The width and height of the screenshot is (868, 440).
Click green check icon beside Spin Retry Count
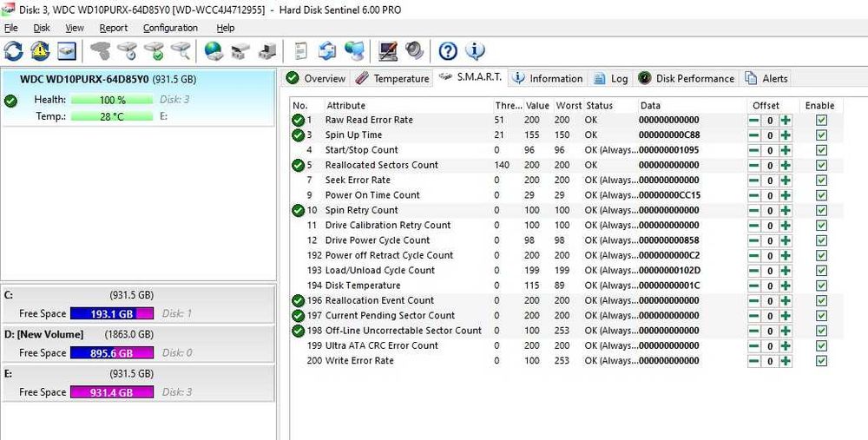tap(299, 210)
